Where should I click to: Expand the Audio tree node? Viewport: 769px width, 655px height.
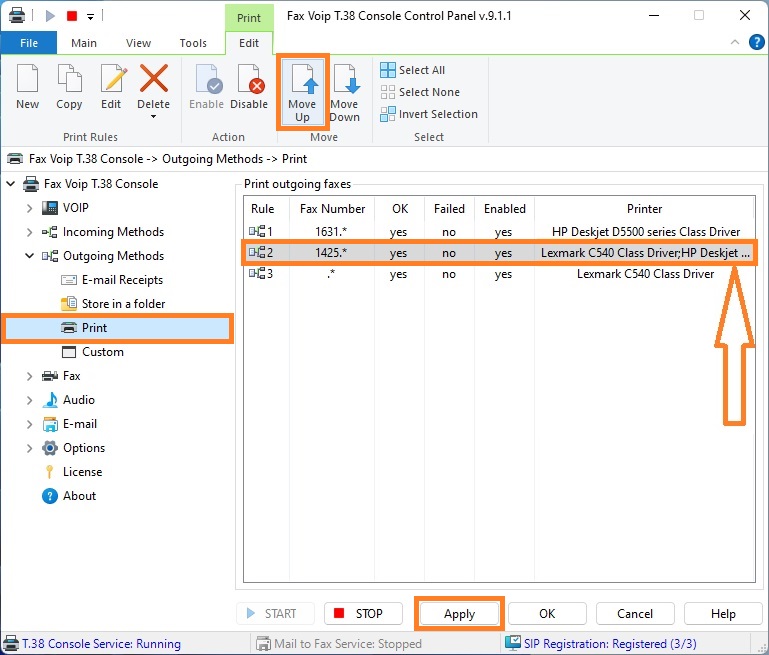pyautogui.click(x=29, y=400)
